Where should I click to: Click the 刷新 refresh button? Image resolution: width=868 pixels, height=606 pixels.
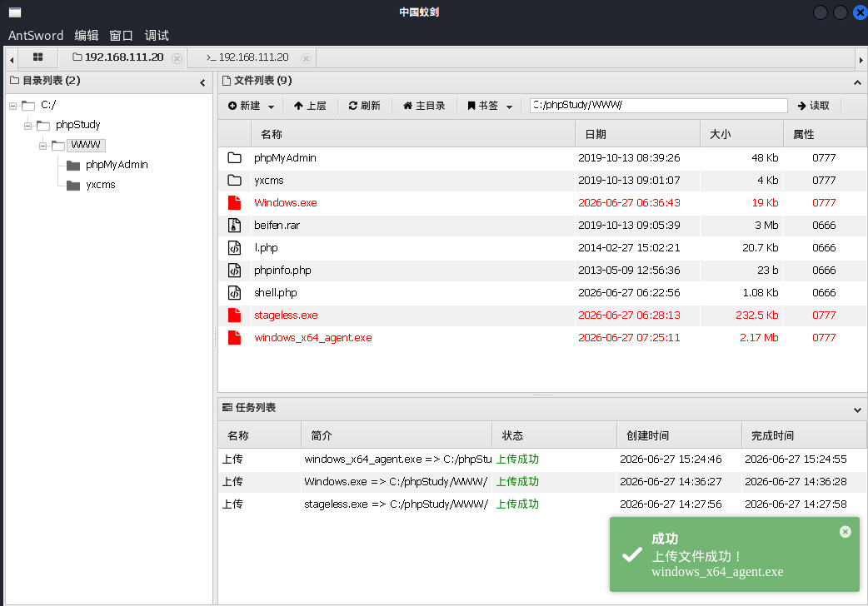(364, 106)
